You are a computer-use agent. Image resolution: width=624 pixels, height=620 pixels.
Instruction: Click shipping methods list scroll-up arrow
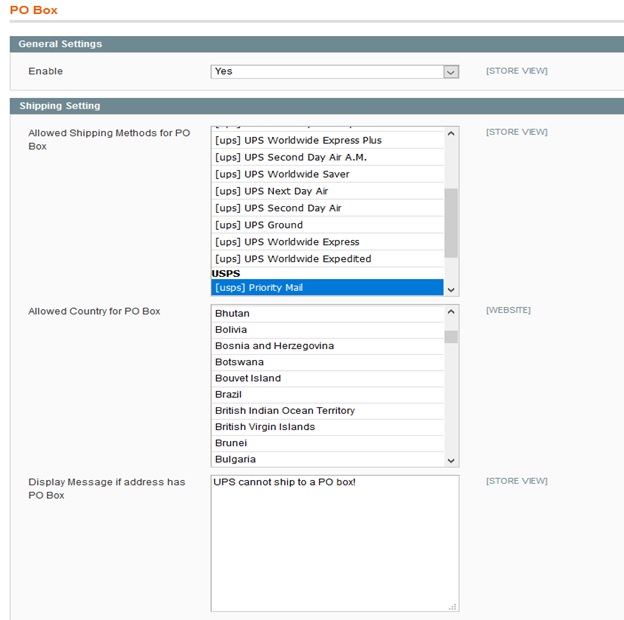pyautogui.click(x=451, y=134)
